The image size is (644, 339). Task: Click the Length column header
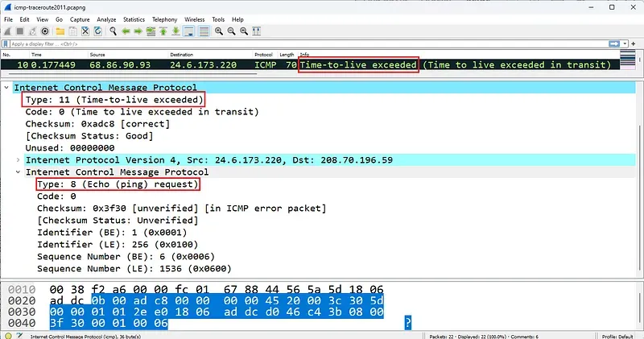tap(287, 54)
